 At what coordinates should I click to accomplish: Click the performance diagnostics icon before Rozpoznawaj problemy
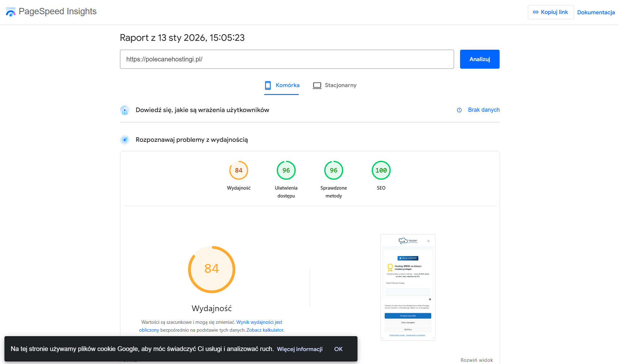tap(125, 140)
